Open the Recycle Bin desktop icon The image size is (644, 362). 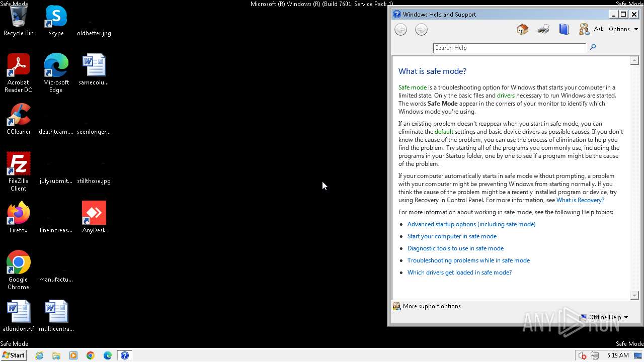[x=19, y=21]
